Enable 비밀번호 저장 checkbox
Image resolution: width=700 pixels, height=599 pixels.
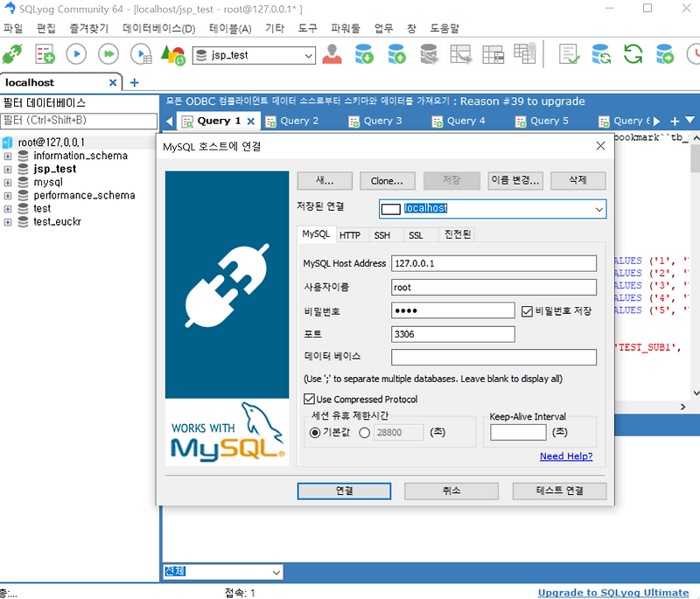point(525,310)
